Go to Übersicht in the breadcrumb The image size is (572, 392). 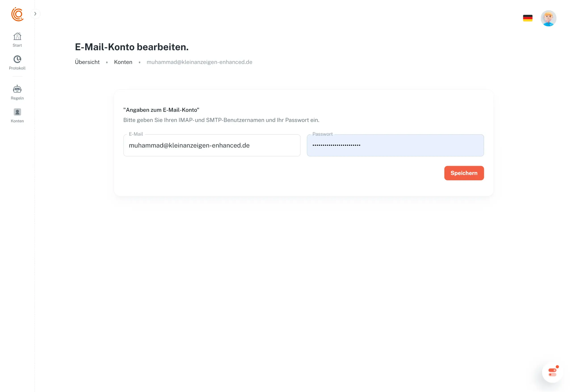click(x=87, y=62)
